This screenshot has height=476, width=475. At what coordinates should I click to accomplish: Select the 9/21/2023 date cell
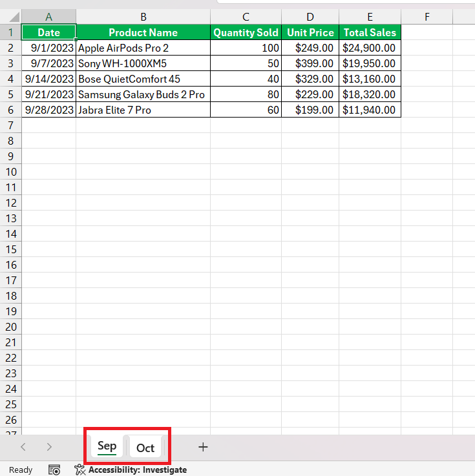(48, 94)
